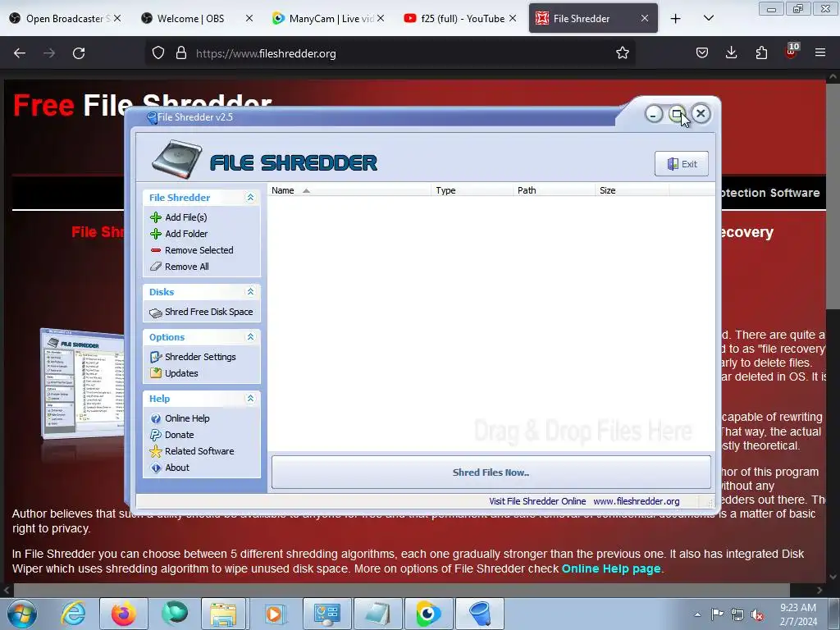Sort the list by Type column

pyautogui.click(x=472, y=190)
